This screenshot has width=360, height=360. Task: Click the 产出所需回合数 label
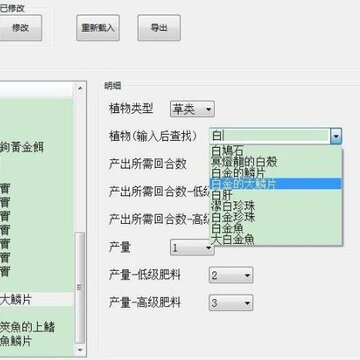(x=148, y=164)
